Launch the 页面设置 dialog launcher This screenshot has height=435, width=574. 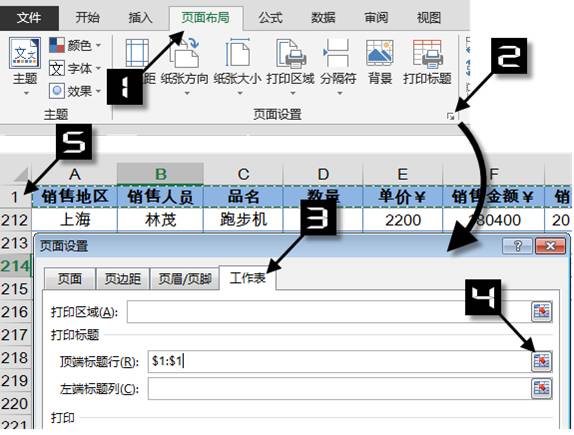coord(451,116)
